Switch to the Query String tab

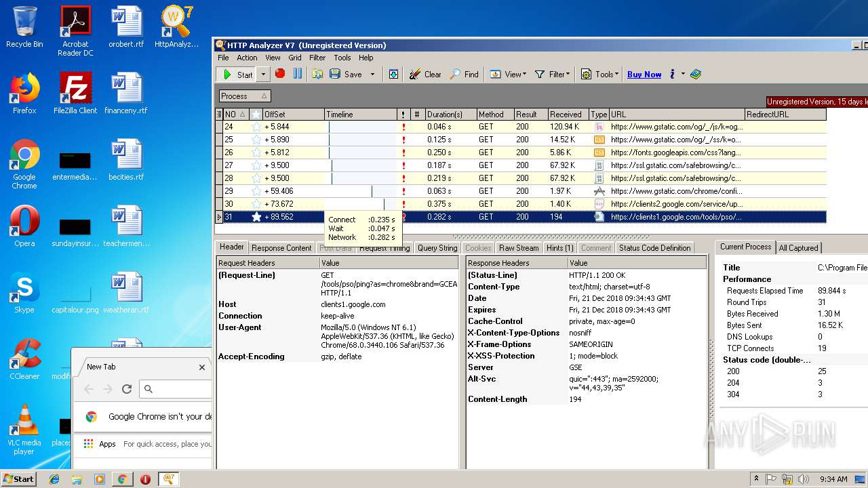(x=437, y=248)
